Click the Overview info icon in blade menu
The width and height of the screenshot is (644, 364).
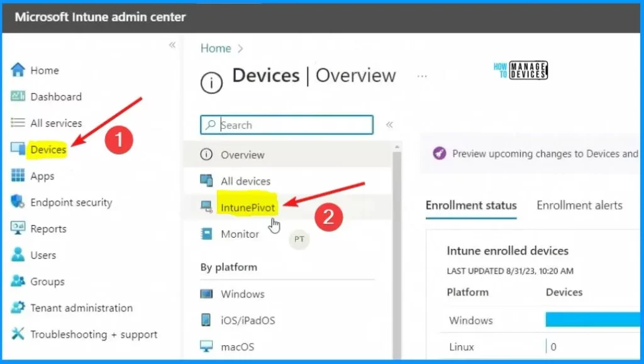(x=206, y=154)
